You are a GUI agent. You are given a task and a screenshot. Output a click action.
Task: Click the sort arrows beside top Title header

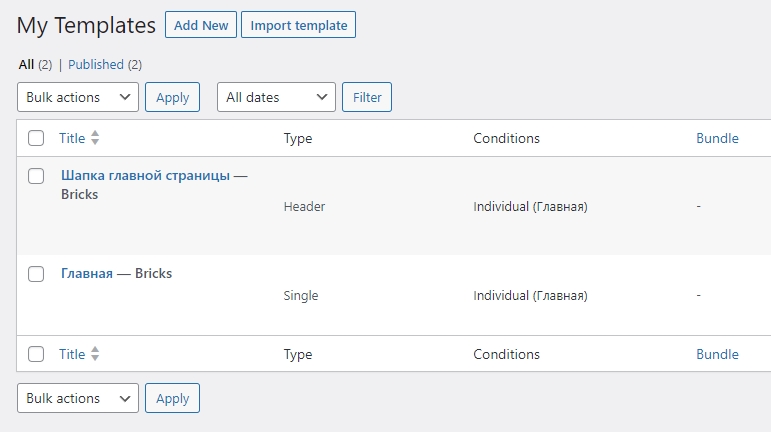95,138
